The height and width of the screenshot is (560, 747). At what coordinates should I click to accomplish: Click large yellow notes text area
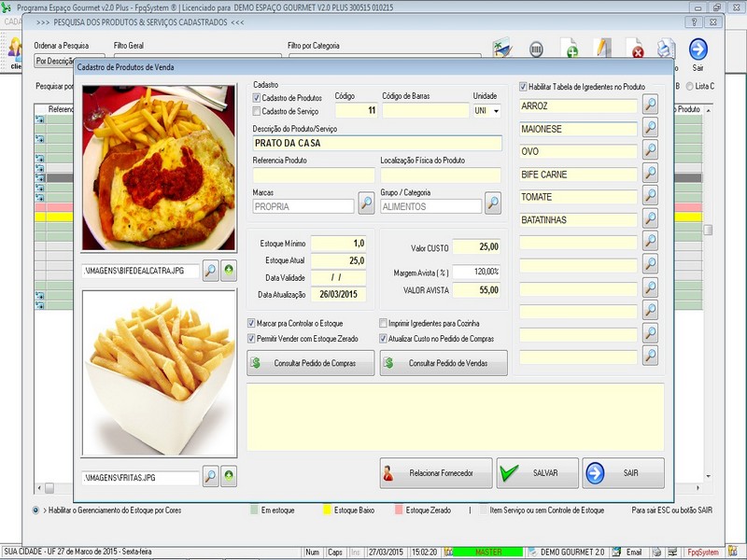click(456, 417)
